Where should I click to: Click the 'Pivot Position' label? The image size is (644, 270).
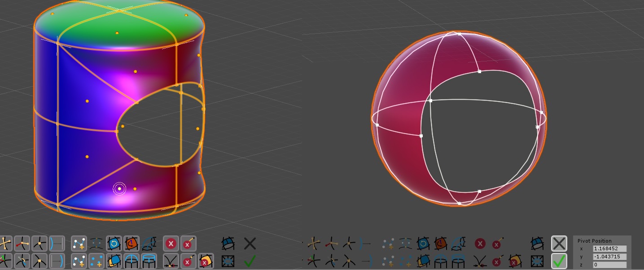[595, 241]
